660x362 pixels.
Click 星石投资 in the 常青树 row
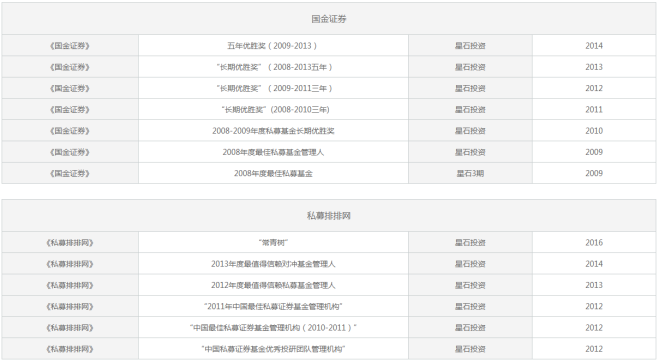point(470,242)
